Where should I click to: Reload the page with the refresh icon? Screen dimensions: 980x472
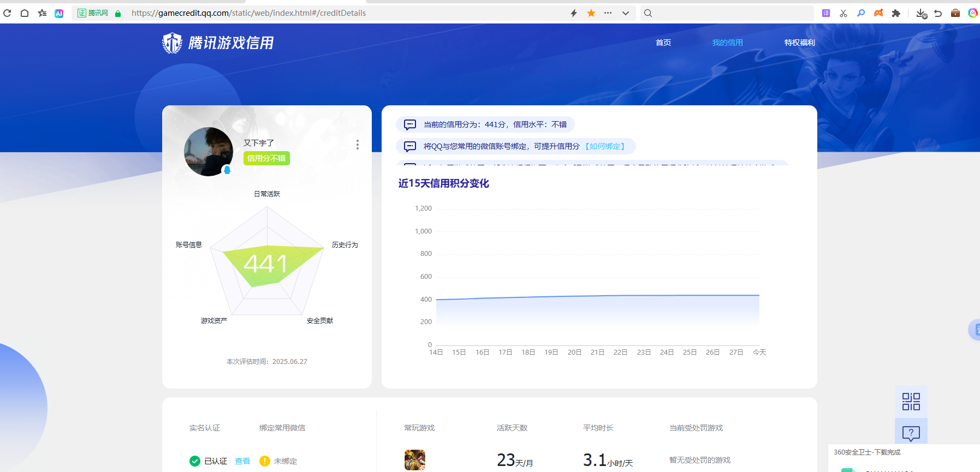[7, 13]
